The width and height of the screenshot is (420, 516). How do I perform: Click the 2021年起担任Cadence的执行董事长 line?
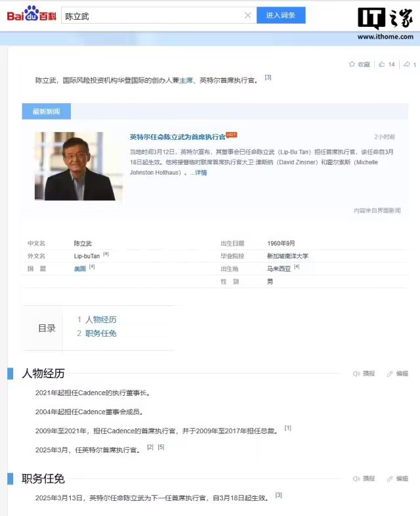click(93, 393)
